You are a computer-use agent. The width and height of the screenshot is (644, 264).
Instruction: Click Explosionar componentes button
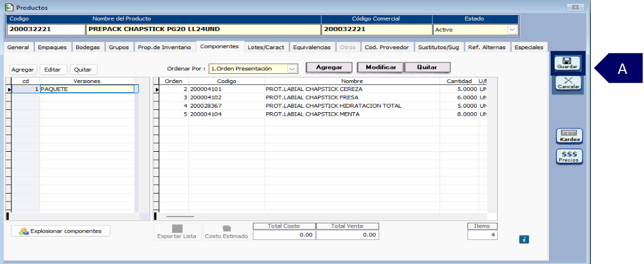click(61, 231)
